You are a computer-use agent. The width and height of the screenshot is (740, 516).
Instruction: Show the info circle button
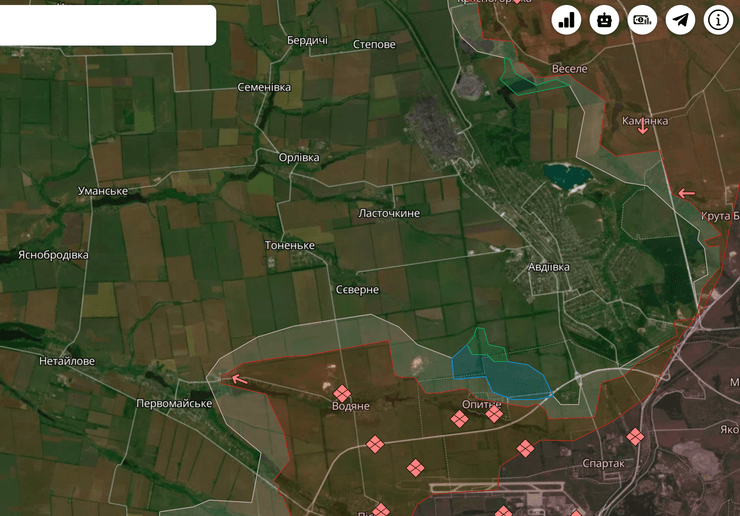pyautogui.click(x=718, y=20)
